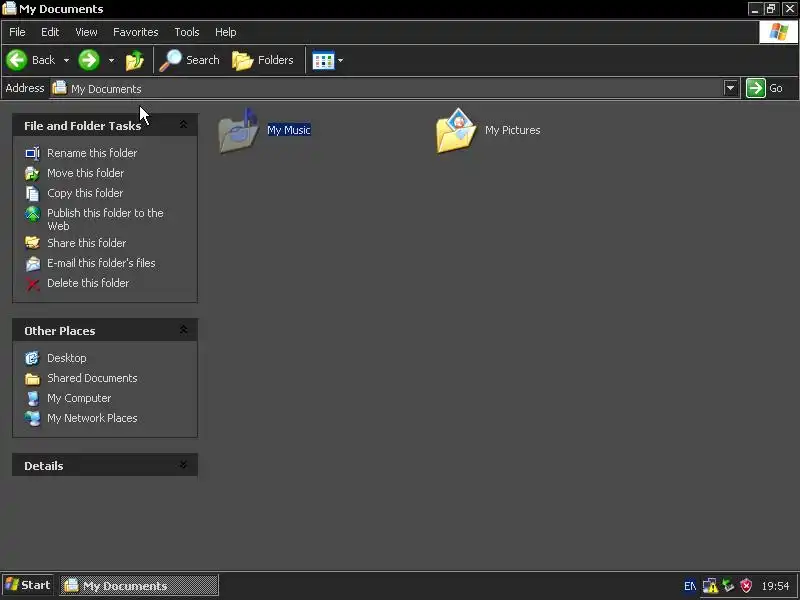Viewport: 800px width, 600px height.
Task: Click the Safely Remove Hardware tray icon
Action: coord(728,586)
